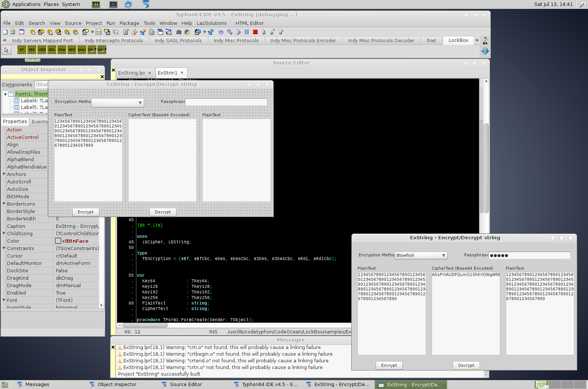Image resolution: width=588 pixels, height=389 pixels.
Task: Switch to ExString.lpr editor tab
Action: pos(135,73)
